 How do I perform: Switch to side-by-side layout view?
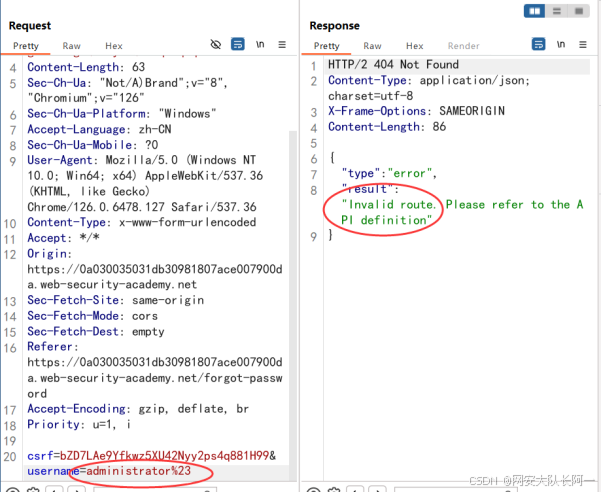click(535, 10)
